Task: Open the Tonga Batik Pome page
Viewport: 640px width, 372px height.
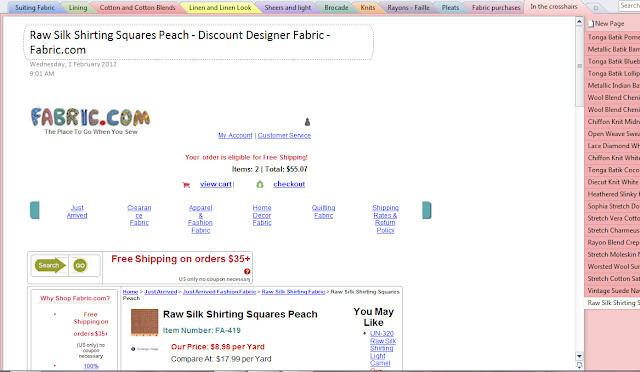Action: 613,37
